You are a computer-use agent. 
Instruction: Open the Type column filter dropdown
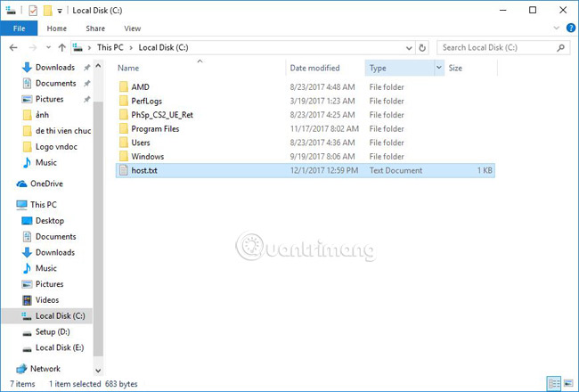(439, 68)
